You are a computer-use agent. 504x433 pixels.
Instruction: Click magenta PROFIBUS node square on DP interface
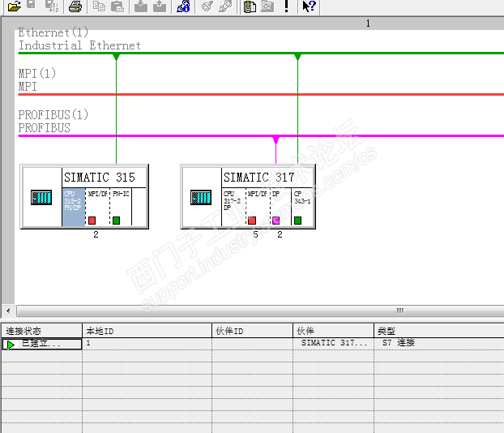point(275,221)
